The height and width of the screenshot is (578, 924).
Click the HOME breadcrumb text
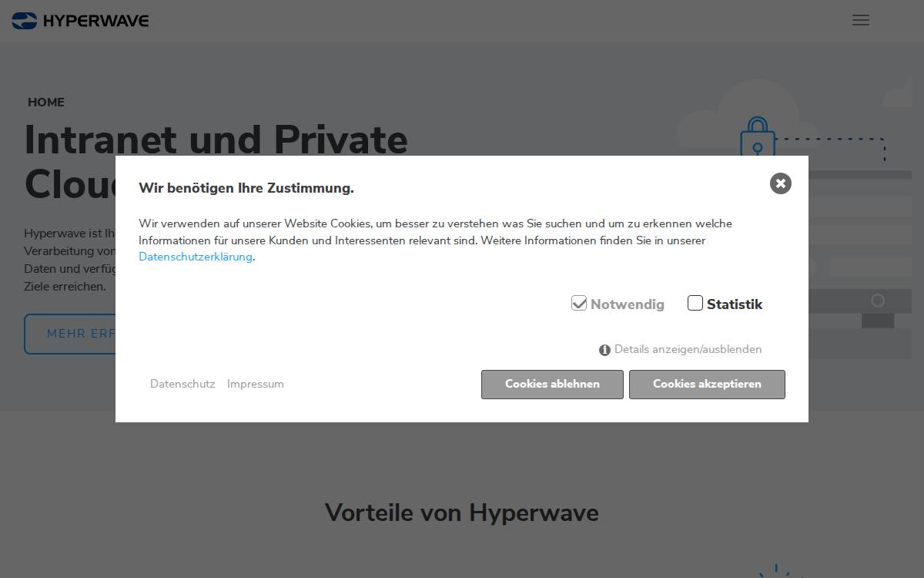46,102
